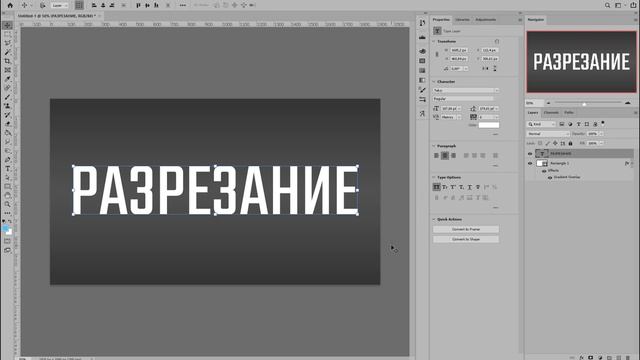
Task: Select the Crop tool
Action: pos(7,61)
